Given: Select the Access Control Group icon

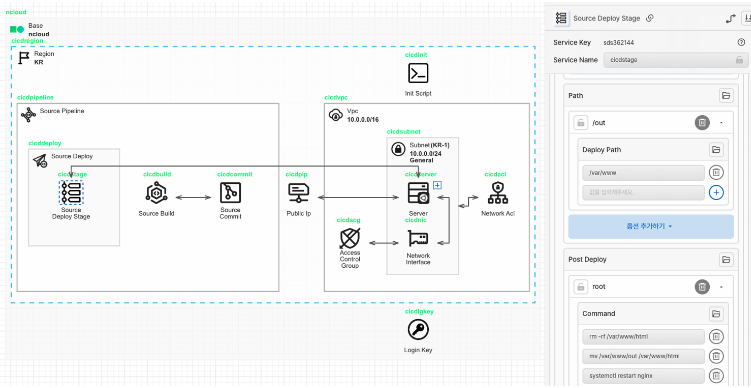Looking at the screenshot, I should tap(350, 238).
